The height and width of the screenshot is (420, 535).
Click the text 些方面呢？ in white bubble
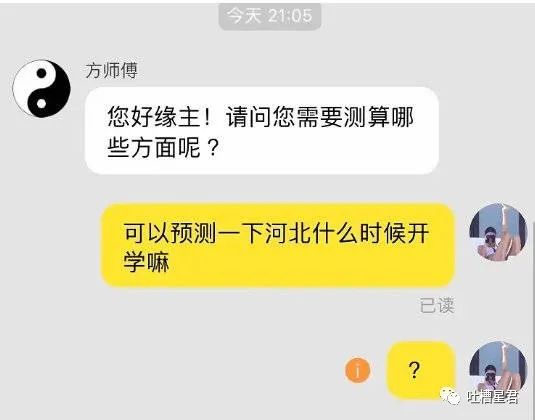[163, 147]
